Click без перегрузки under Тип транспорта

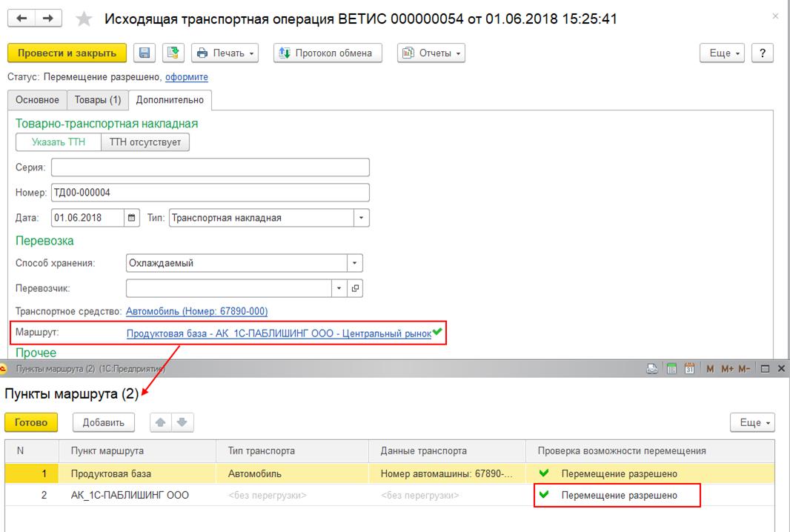click(x=267, y=495)
